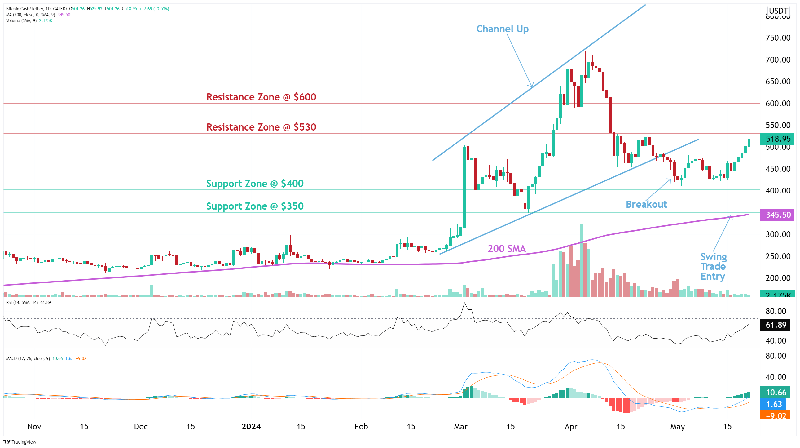
Task: Select the current price label 518.95
Action: click(777, 138)
